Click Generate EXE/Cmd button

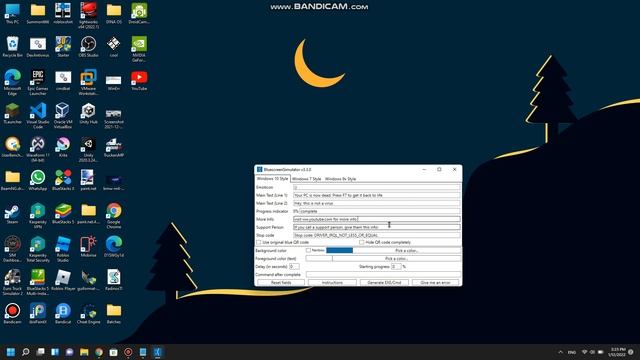[384, 282]
